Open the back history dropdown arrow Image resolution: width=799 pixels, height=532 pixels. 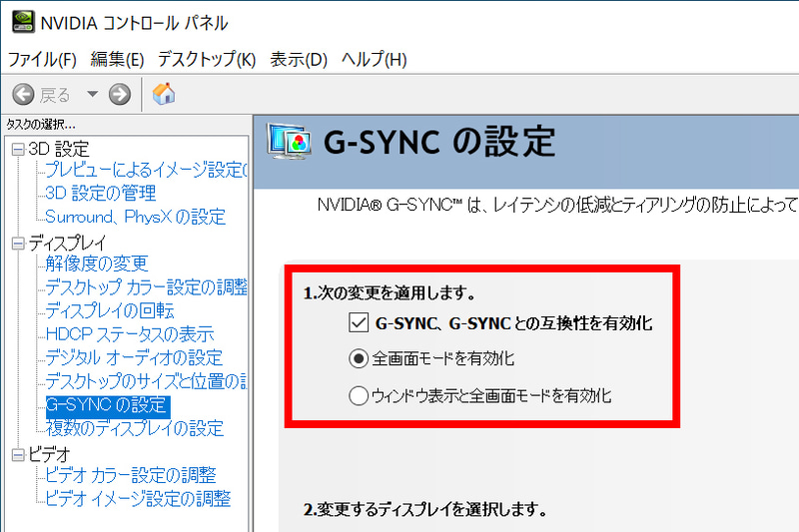[x=92, y=94]
